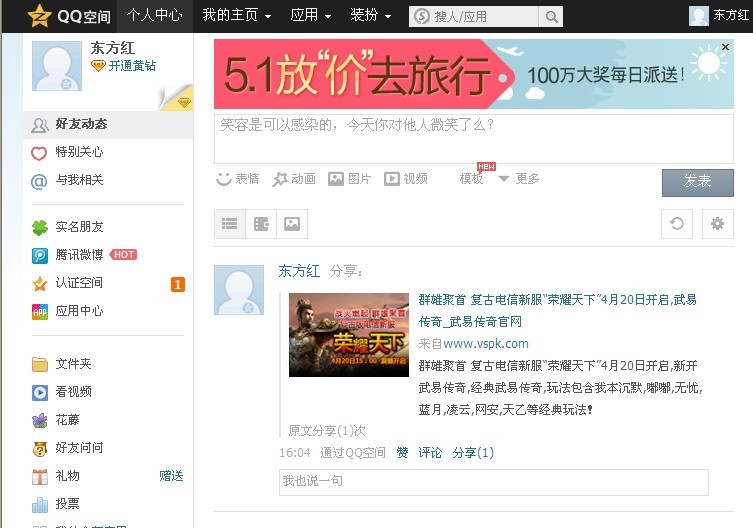Attach a video with 视频
The width and height of the screenshot is (753, 528).
tap(406, 179)
